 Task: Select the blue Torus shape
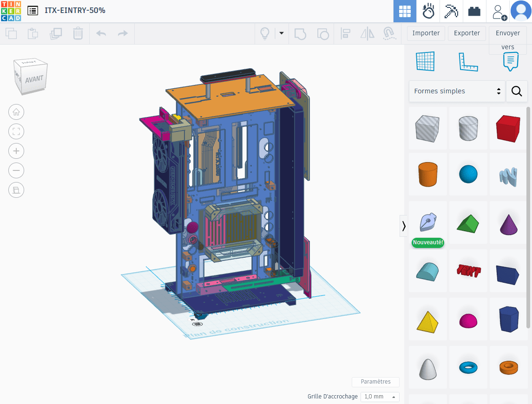coord(468,367)
